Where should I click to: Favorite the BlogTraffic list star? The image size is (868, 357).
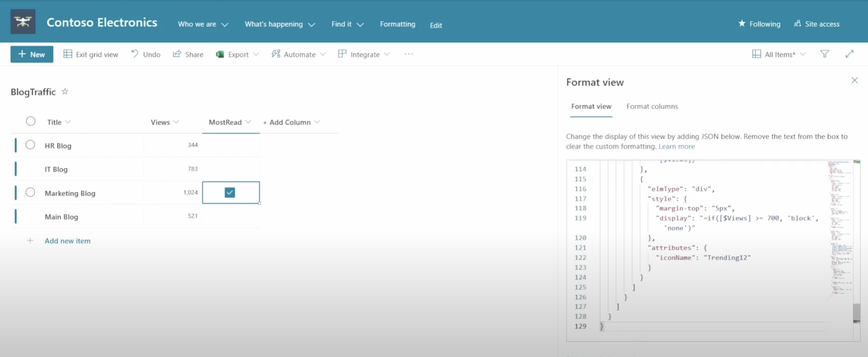(x=65, y=91)
